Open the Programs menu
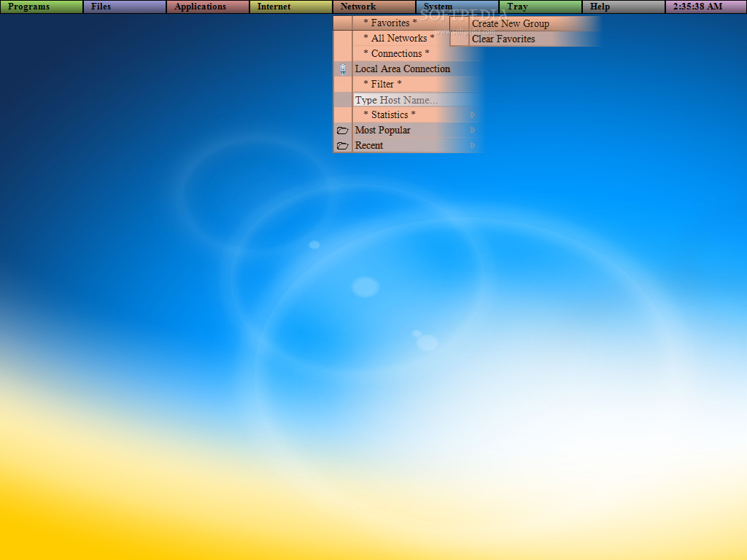Viewport: 747px width, 560px height. 42,7
